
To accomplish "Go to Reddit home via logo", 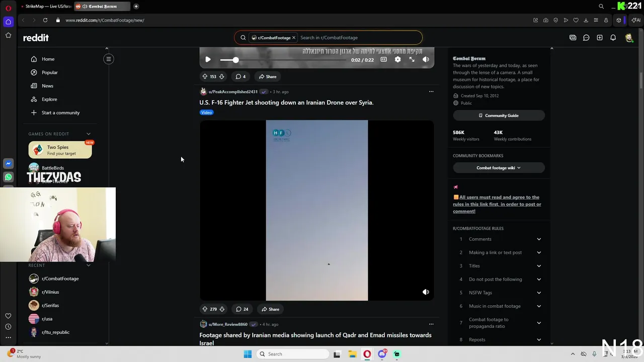I will 36,38.
